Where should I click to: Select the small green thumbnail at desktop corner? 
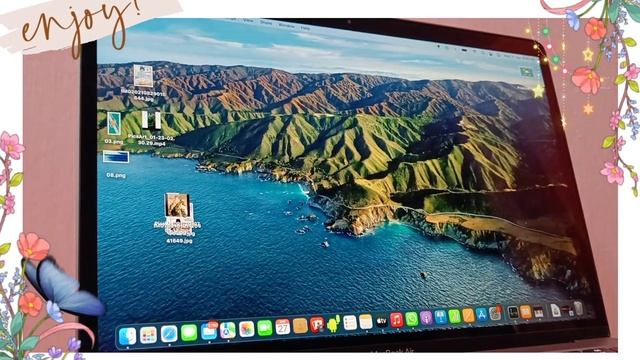point(527,72)
